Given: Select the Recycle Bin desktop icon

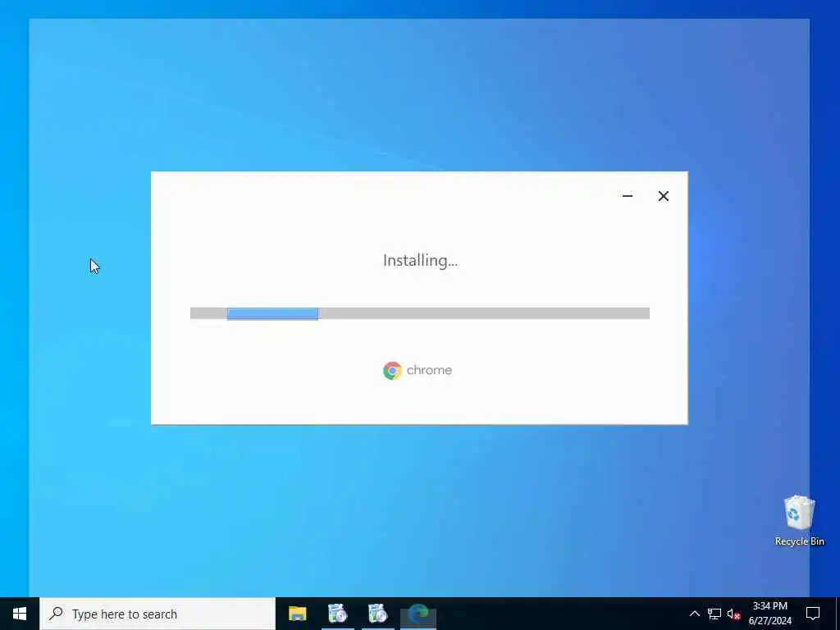Looking at the screenshot, I should (799, 521).
